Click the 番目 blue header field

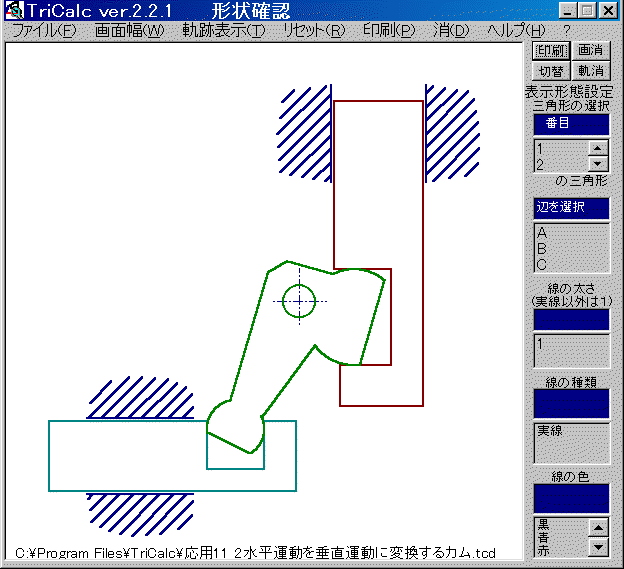(x=571, y=125)
